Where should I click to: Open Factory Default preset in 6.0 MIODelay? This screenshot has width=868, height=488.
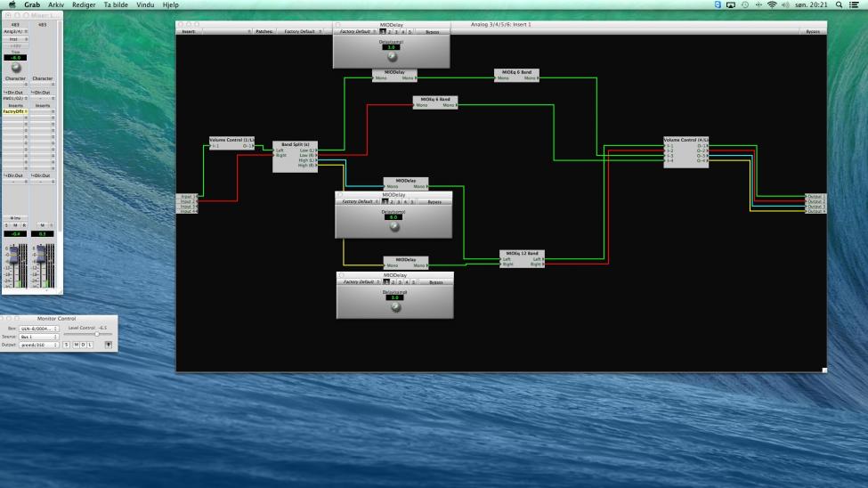coord(360,201)
